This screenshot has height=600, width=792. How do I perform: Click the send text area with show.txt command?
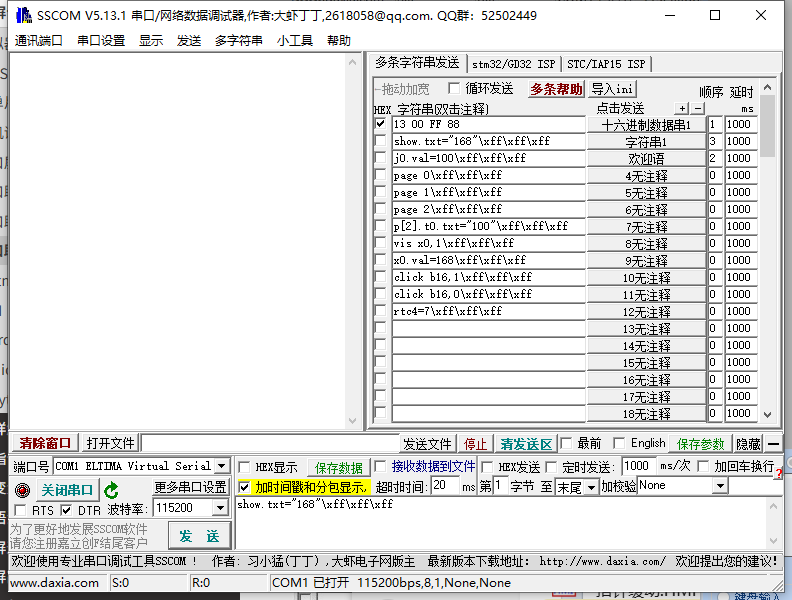coord(501,523)
